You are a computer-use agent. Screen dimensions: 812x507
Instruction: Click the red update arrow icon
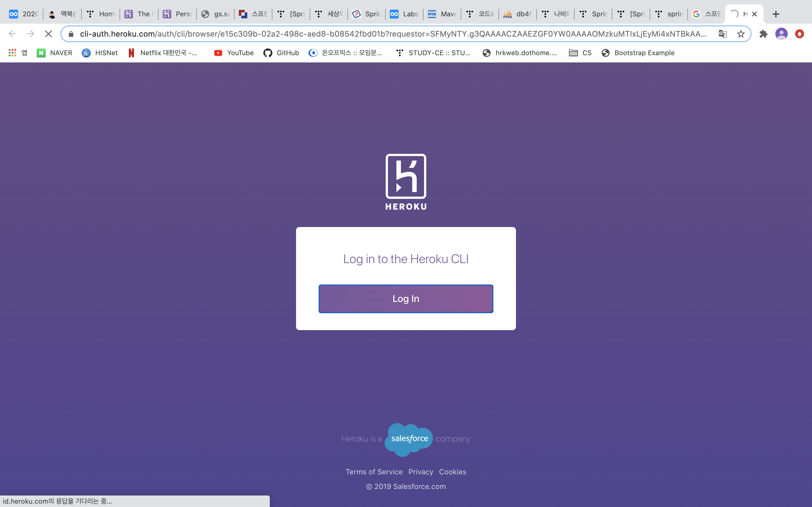[x=799, y=34]
